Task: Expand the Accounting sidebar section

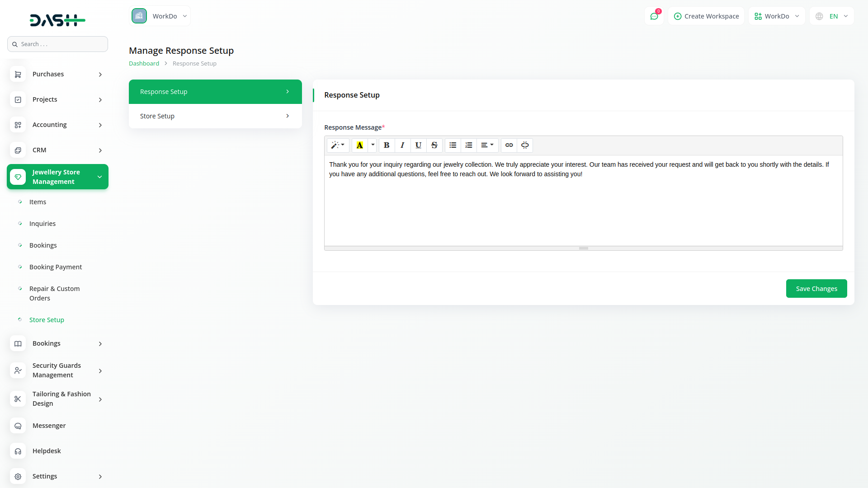Action: (x=57, y=125)
